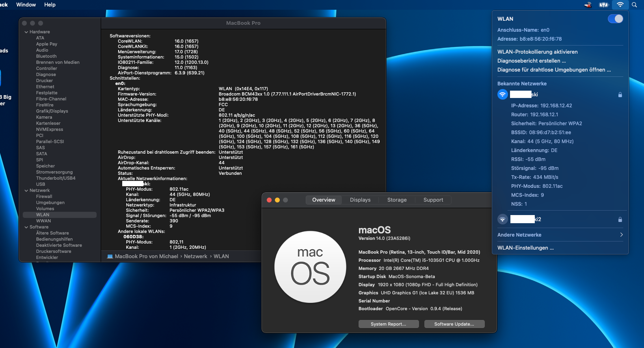Collapse the Hardware section in sidebar
This screenshot has height=348, width=644.
pos(26,32)
